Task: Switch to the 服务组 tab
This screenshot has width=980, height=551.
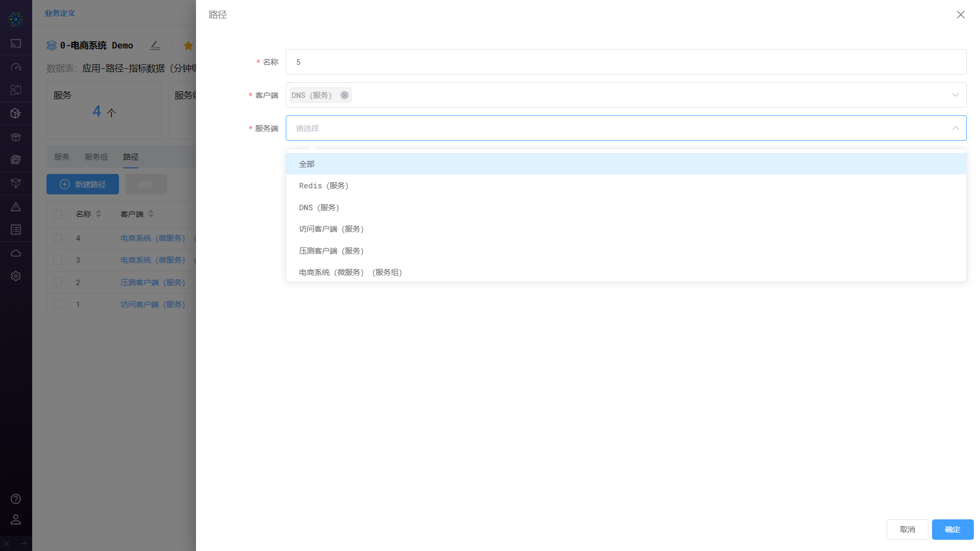Action: tap(96, 157)
